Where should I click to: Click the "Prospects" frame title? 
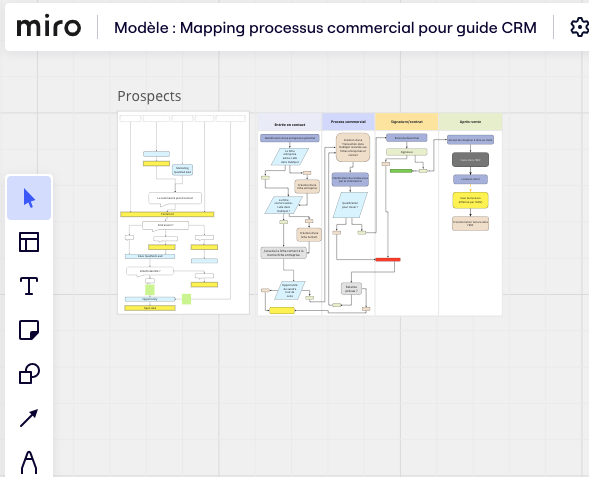[x=149, y=96]
